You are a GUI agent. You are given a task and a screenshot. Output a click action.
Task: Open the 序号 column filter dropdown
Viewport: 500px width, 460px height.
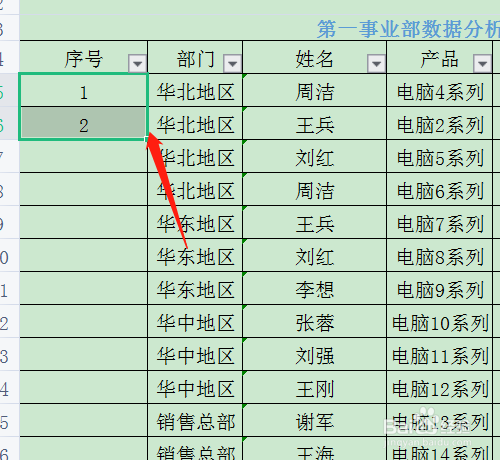coord(137,63)
